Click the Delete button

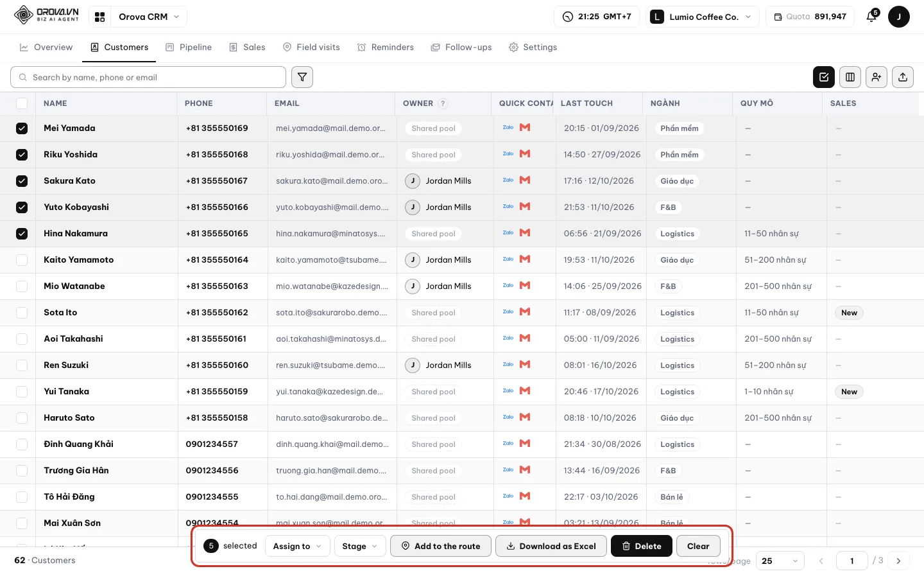coord(642,546)
